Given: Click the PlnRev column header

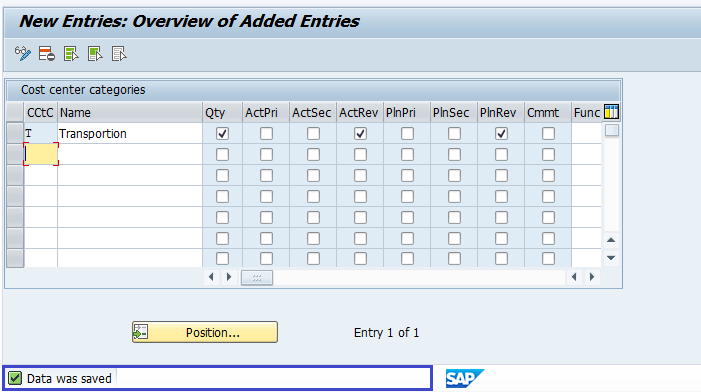Looking at the screenshot, I should coord(501,113).
